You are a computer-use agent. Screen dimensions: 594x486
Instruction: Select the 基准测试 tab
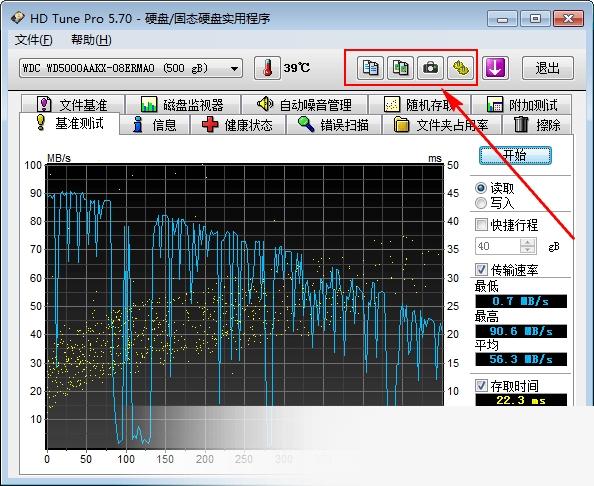(69, 123)
